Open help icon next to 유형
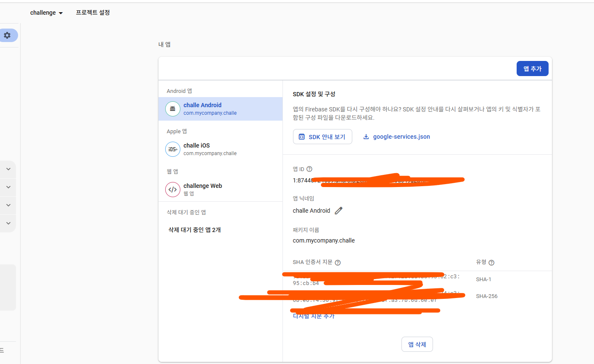This screenshot has width=594, height=364. click(491, 263)
